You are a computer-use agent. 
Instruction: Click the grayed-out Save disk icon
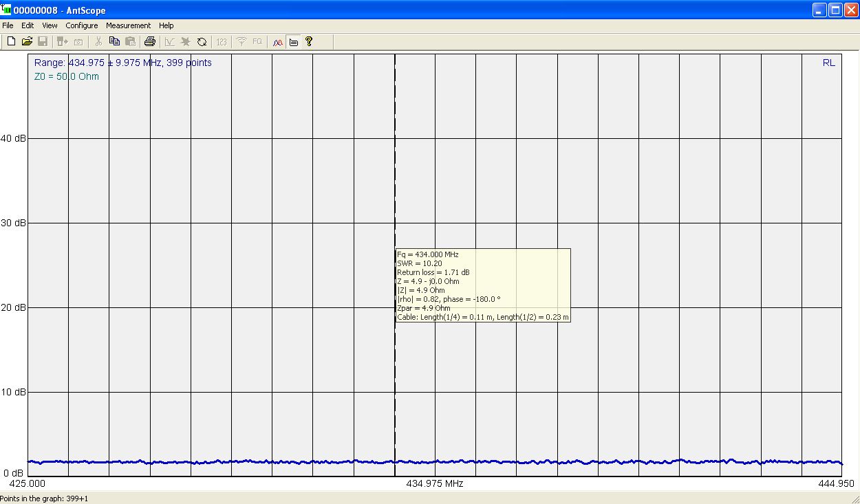click(43, 42)
